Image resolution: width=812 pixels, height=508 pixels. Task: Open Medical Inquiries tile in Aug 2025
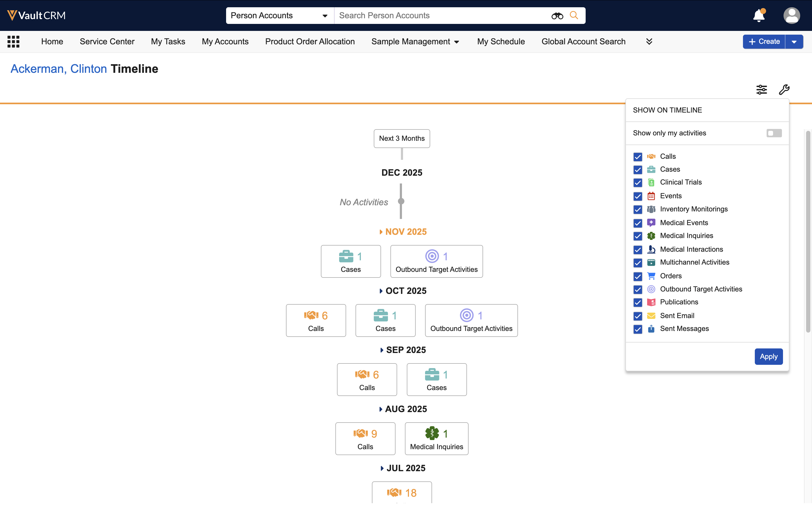click(436, 438)
